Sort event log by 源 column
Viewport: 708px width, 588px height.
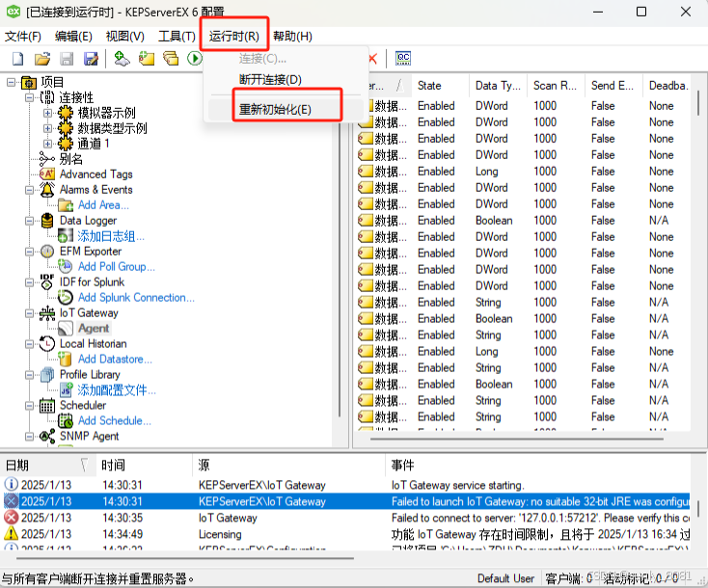click(289, 465)
